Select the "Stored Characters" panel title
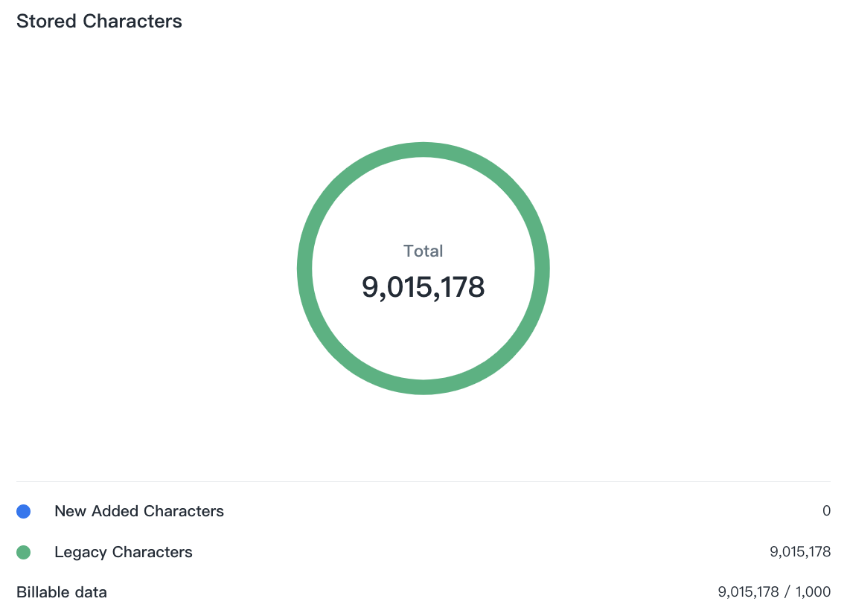Viewport: 850px width, 616px height. tap(99, 22)
